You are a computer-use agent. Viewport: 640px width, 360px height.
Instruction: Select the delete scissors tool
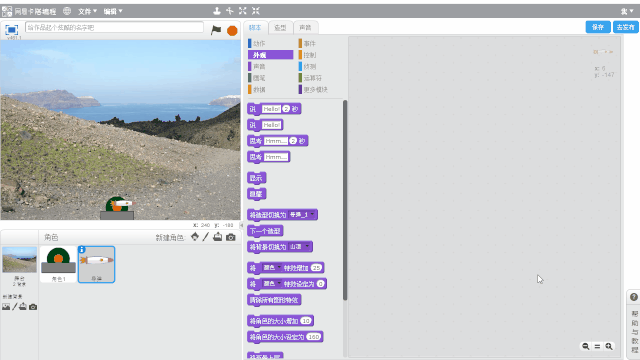(x=230, y=11)
